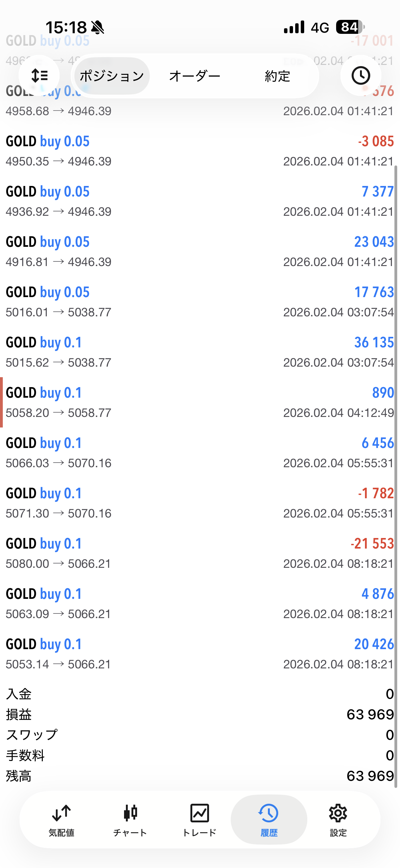The image size is (400, 868).
Task: Switch to the オーダー tab
Action: tap(195, 76)
